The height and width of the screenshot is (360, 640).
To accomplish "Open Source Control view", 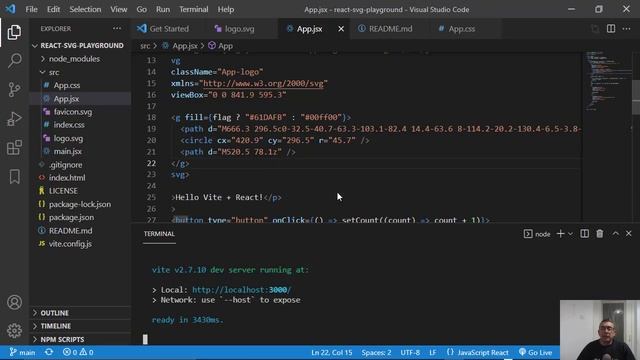I will coord(14,89).
